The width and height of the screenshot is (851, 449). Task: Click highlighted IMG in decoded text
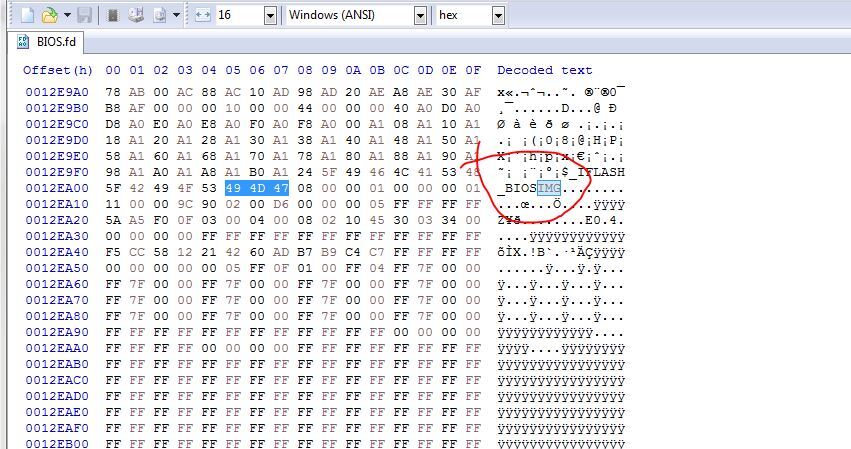(549, 188)
